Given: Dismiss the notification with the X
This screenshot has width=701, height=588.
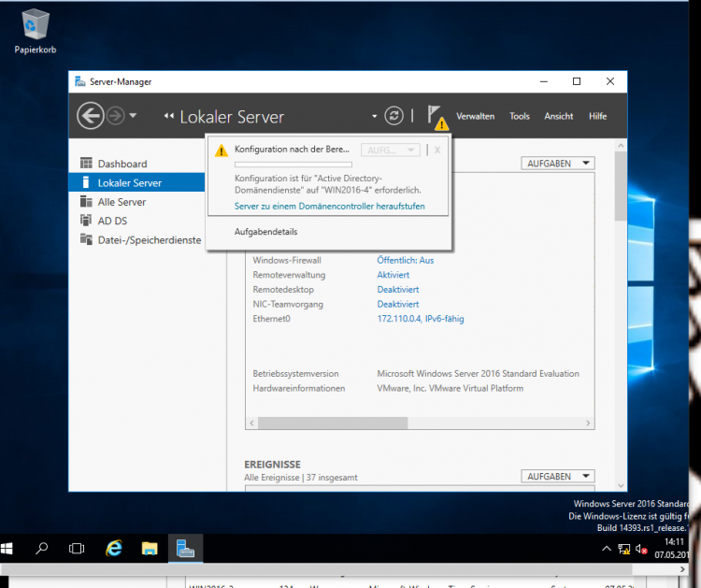Looking at the screenshot, I should [x=437, y=150].
